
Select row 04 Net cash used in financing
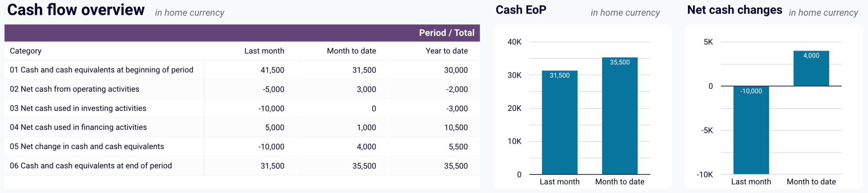[242, 127]
